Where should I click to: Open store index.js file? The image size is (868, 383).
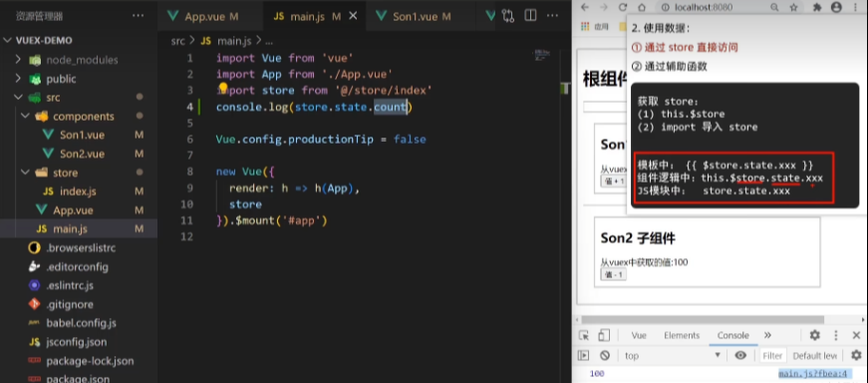79,191
